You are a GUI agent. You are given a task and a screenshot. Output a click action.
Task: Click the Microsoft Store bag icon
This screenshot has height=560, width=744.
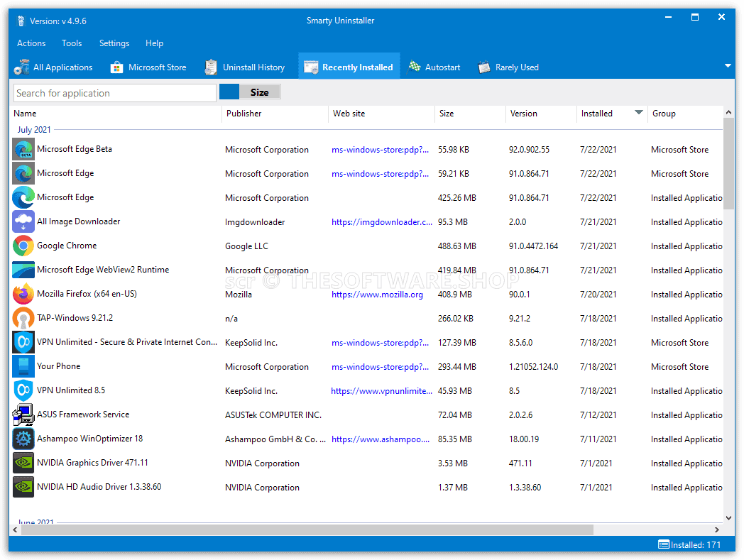click(x=116, y=67)
